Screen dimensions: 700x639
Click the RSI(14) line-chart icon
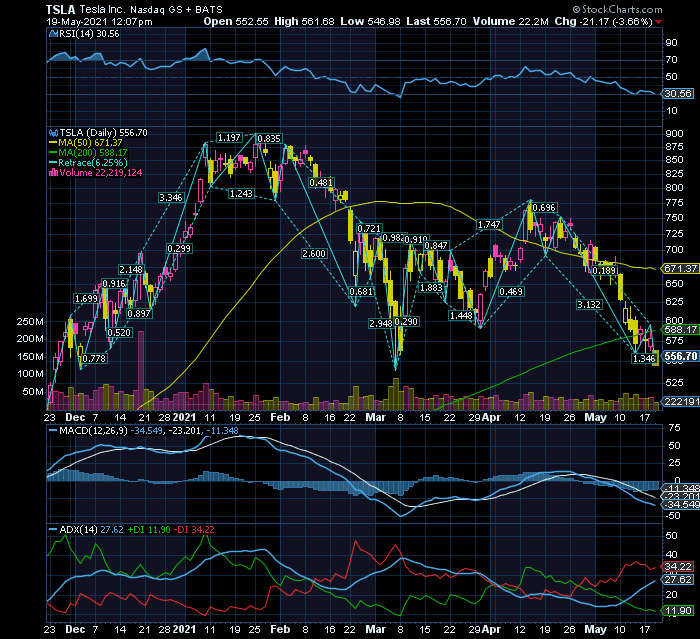pos(53,33)
